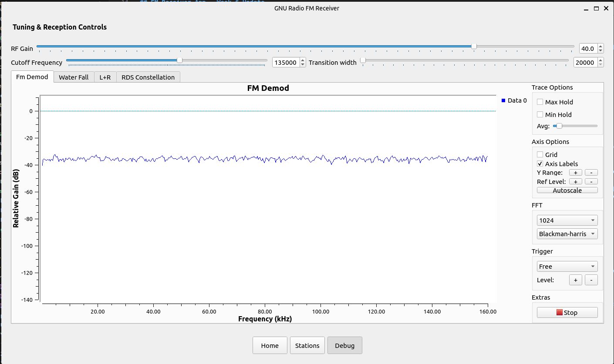Switch to the Fm Demod tab
This screenshot has width=614, height=364.
coord(32,77)
